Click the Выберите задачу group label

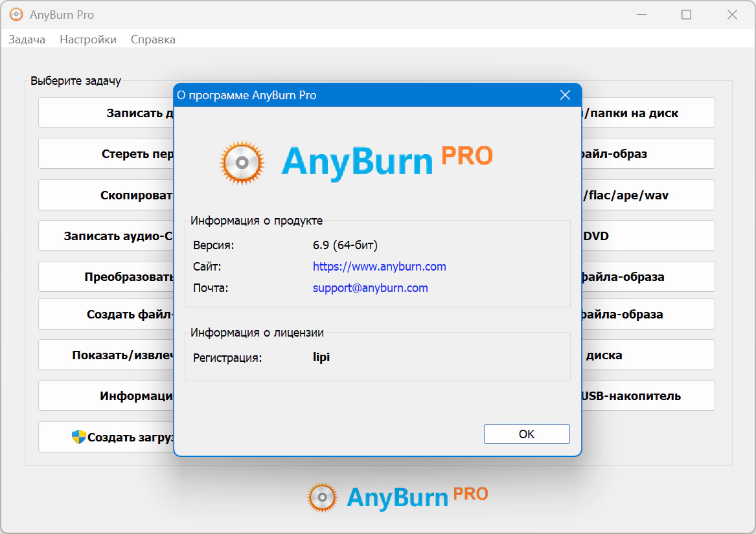tap(76, 80)
